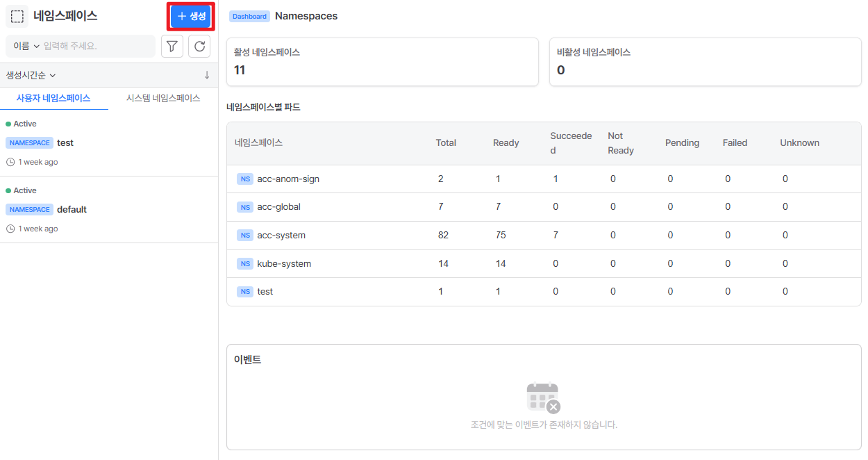
Task: Toggle the sort direction arrow
Action: tap(207, 75)
